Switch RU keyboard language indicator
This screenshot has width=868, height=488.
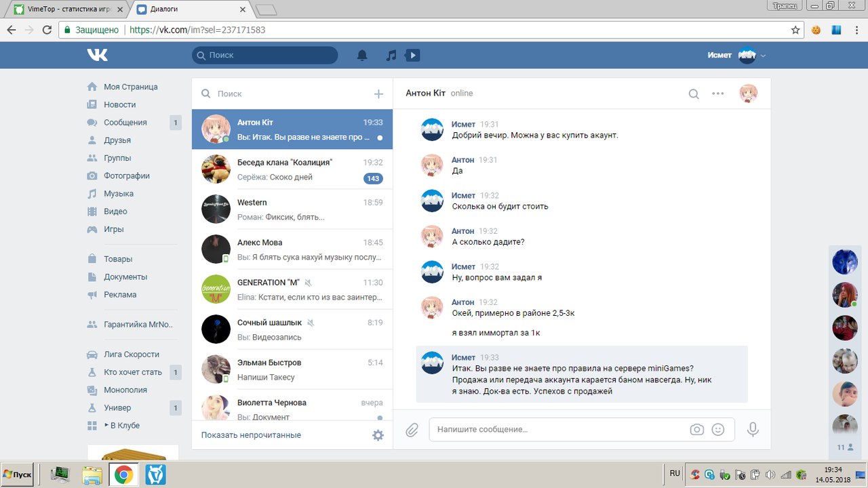point(675,472)
